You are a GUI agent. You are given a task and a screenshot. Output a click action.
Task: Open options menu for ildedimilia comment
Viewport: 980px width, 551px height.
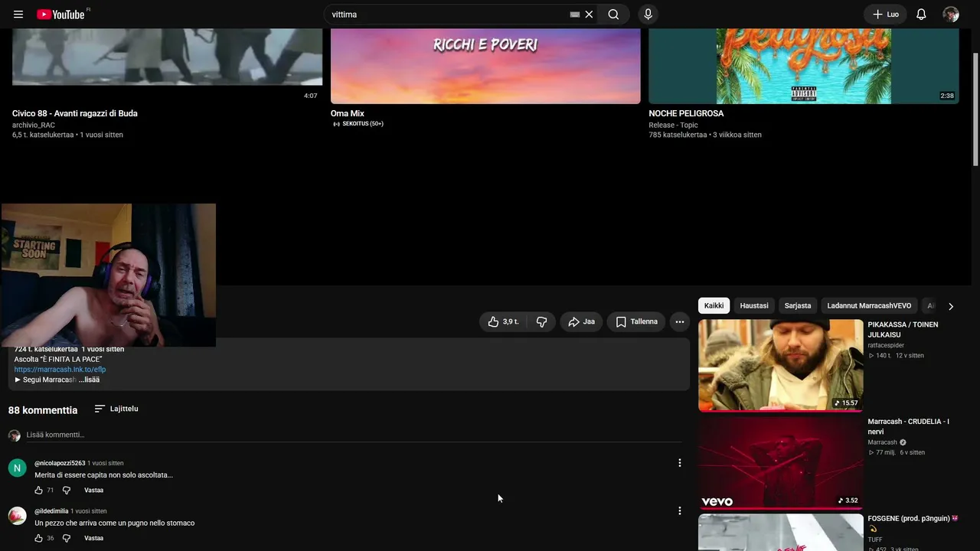click(679, 510)
